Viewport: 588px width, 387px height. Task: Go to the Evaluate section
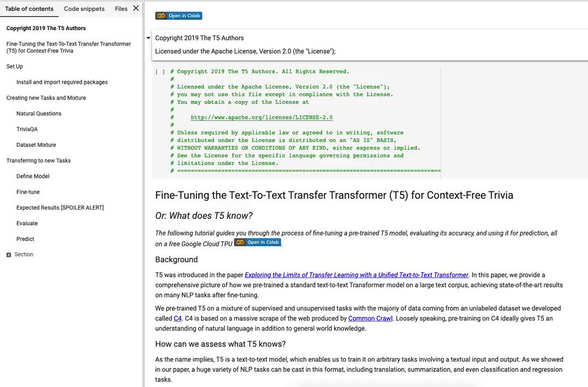pyautogui.click(x=27, y=224)
